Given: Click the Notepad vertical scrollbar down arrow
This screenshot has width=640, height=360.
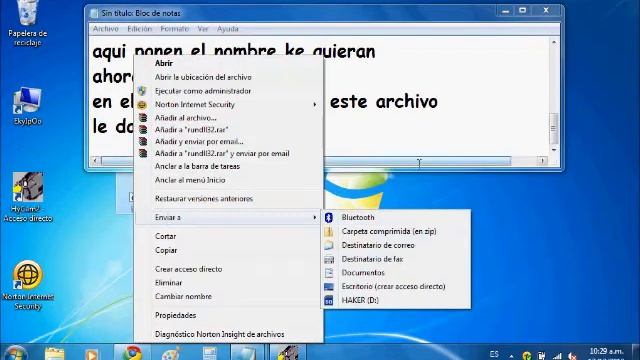Looking at the screenshot, I should (554, 150).
